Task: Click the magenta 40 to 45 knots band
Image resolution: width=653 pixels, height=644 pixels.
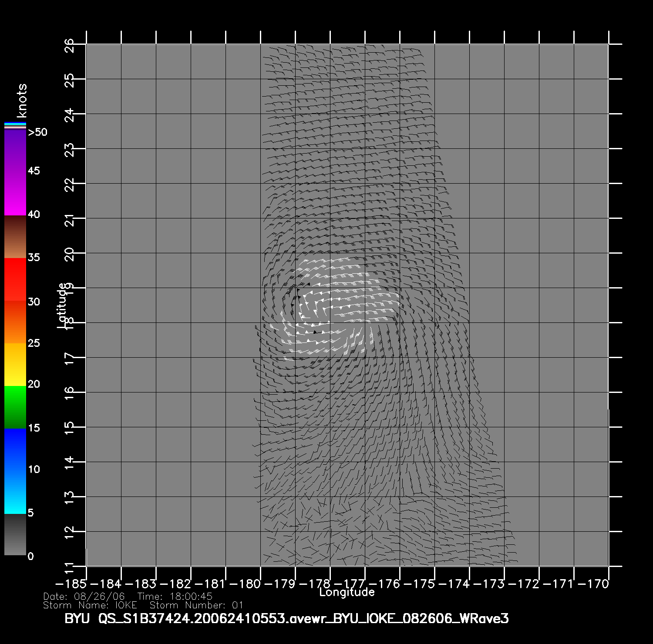Action: [x=15, y=194]
